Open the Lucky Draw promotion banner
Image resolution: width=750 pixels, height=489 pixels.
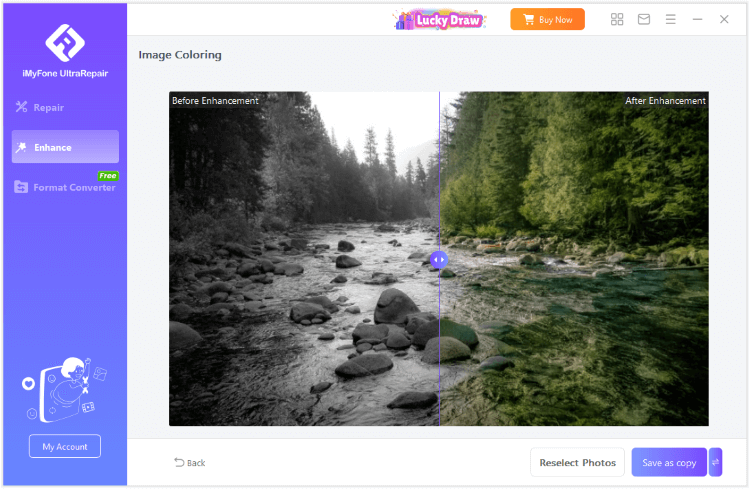pos(439,20)
